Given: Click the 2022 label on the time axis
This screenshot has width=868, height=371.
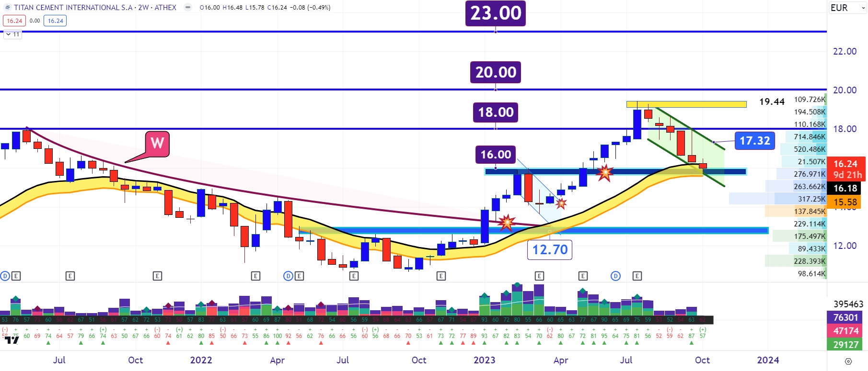Looking at the screenshot, I should tap(201, 360).
